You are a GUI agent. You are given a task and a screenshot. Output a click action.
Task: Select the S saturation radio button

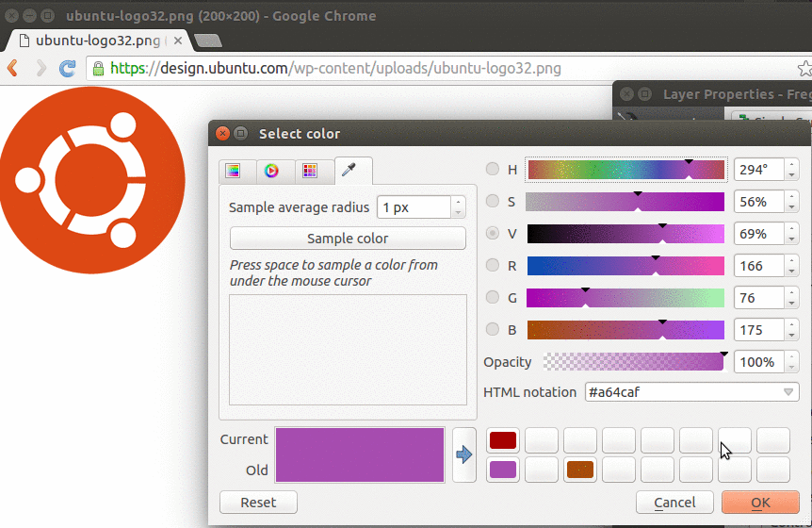493,201
